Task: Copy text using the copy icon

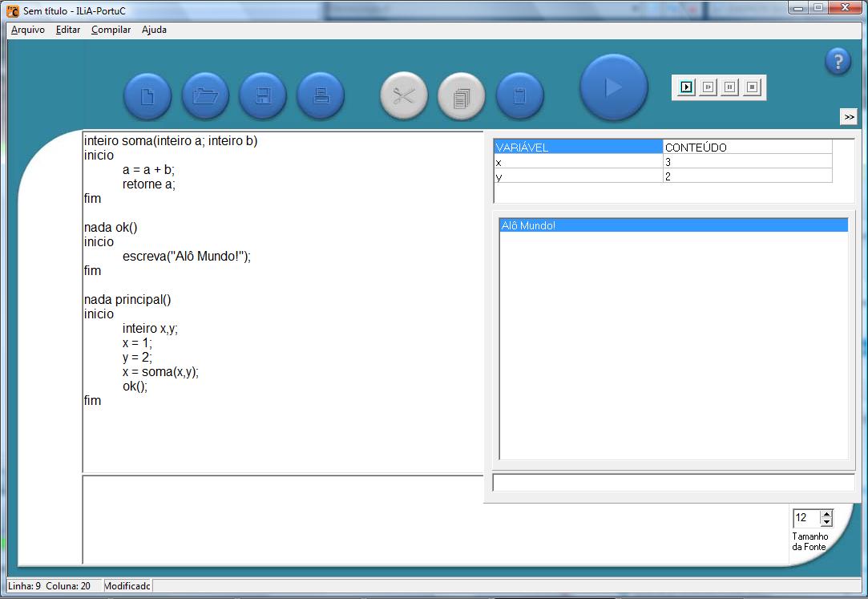Action: 461,96
